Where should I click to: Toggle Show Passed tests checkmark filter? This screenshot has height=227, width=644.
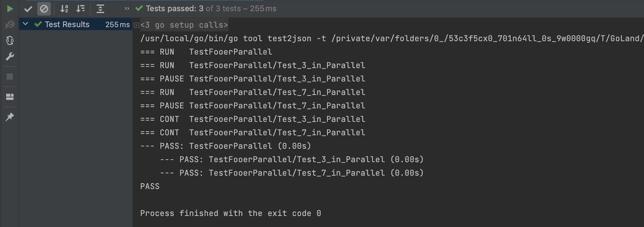tap(28, 8)
